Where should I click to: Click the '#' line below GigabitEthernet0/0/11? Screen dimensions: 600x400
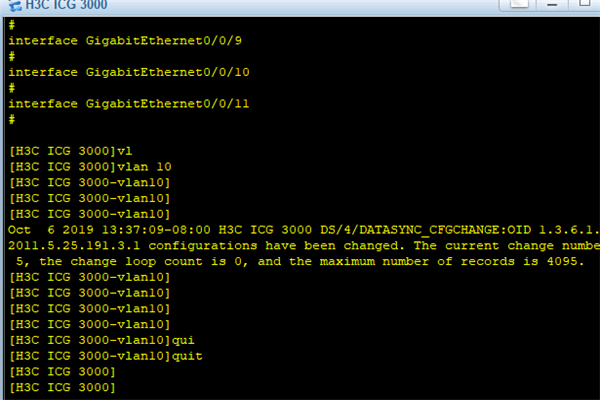(x=12, y=120)
